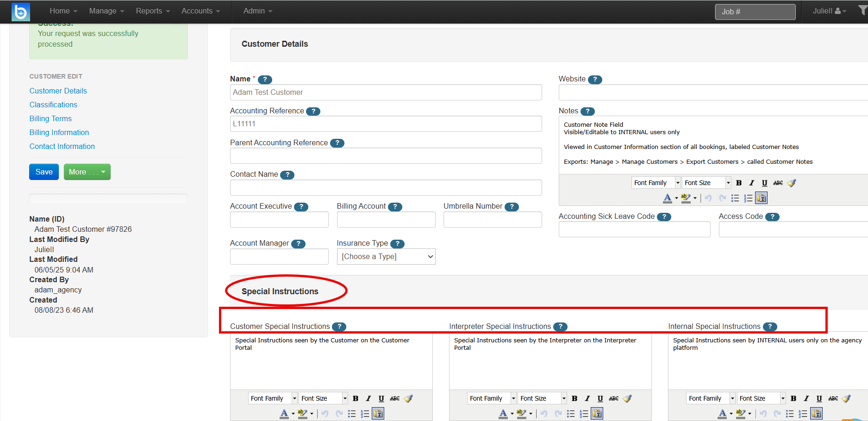The width and height of the screenshot is (868, 421).
Task: Open help for the Name field
Action: [x=265, y=80]
